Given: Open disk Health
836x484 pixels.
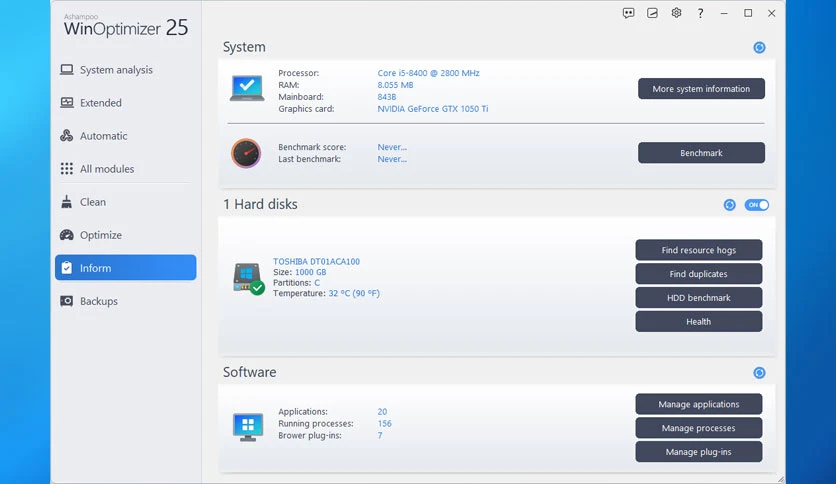Looking at the screenshot, I should point(698,321).
